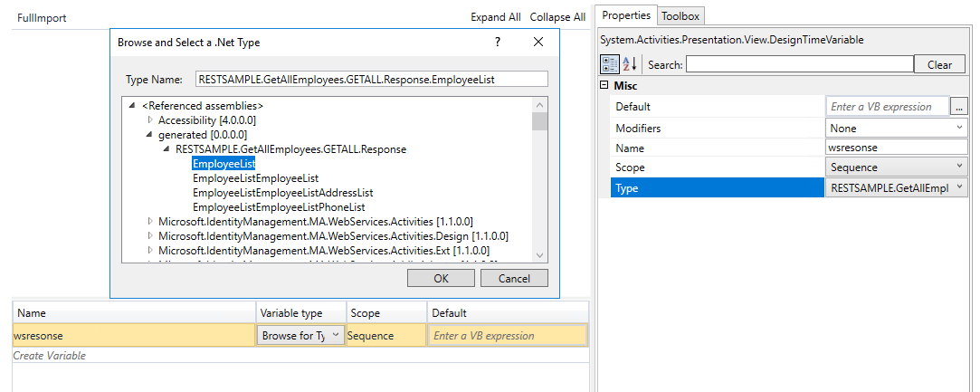980x392 pixels.
Task: Expand the WebServices.Activities.Ext [1.1.0.0] node
Action: coord(150,250)
